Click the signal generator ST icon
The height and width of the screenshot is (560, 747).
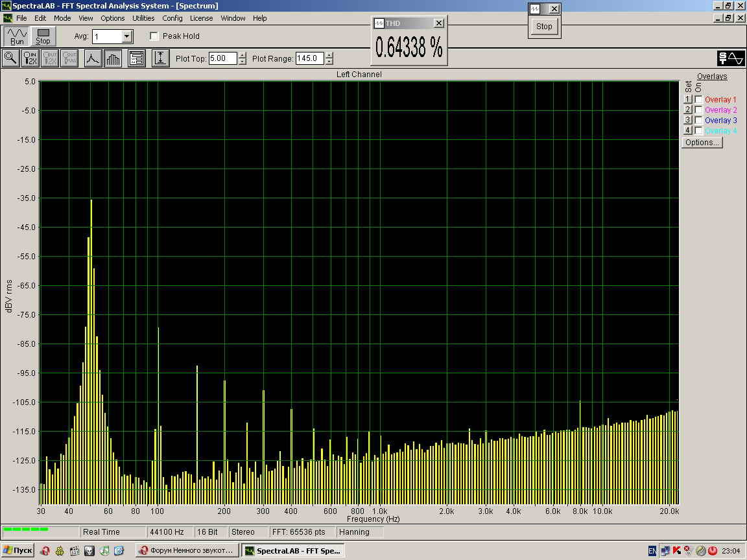[731, 58]
